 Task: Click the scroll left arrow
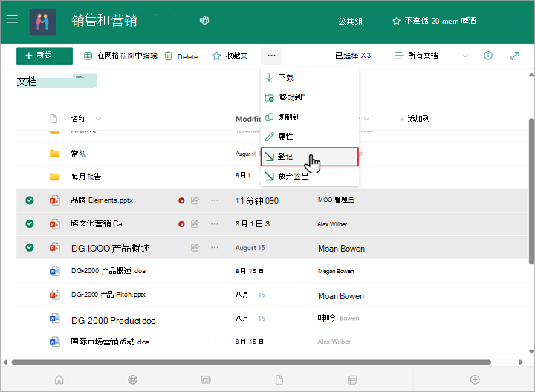coord(5,362)
